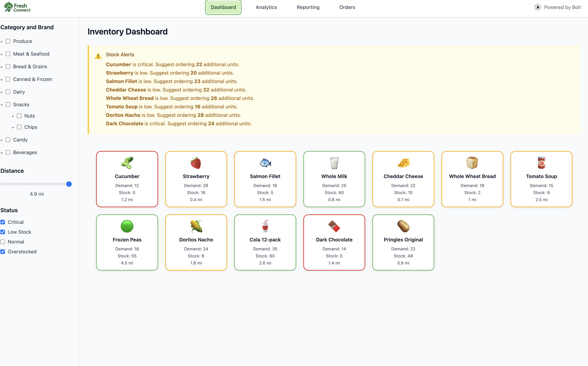Click the Fresh Connect broccoli logo
Image resolution: width=588 pixels, height=366 pixels.
(x=8, y=7)
